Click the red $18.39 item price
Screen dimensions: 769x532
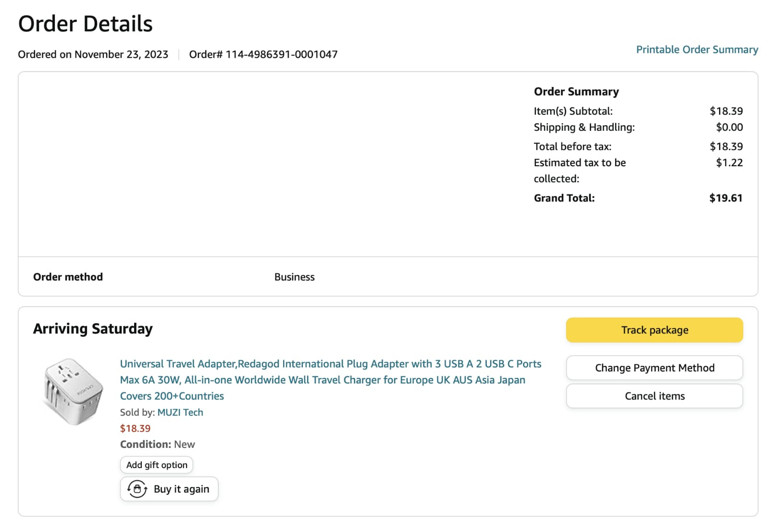pyautogui.click(x=135, y=428)
